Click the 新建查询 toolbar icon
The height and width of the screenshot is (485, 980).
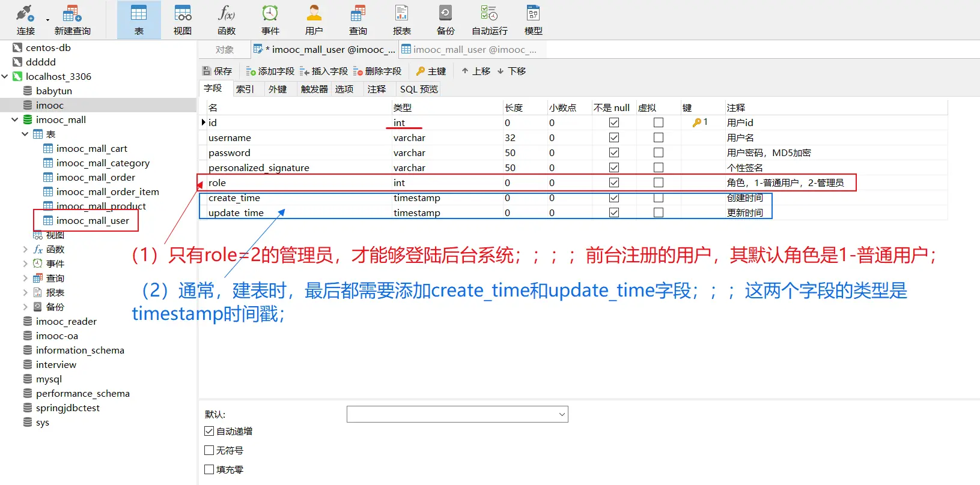(72, 20)
